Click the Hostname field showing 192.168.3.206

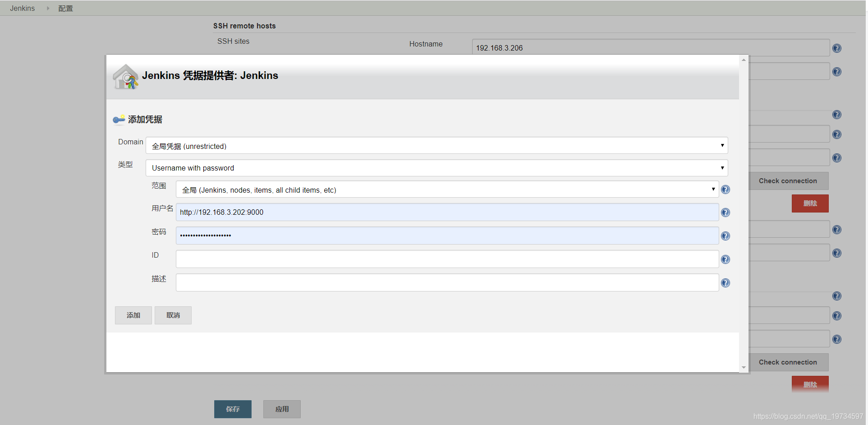[651, 48]
